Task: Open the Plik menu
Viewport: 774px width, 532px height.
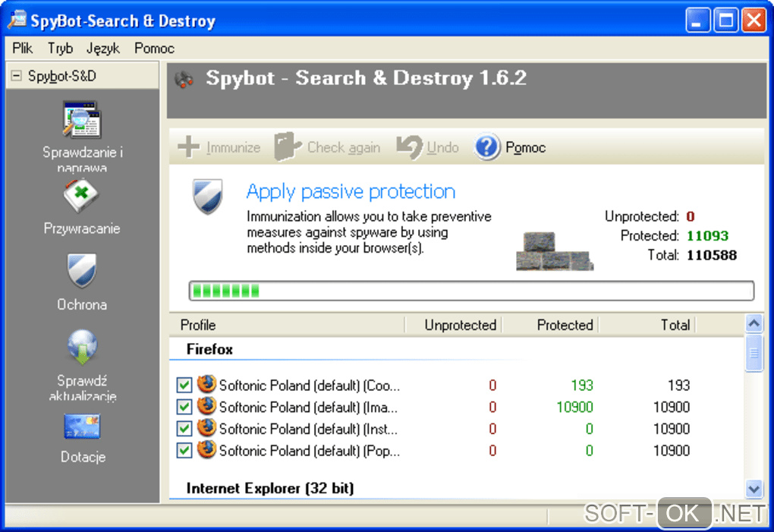Action: (22, 49)
